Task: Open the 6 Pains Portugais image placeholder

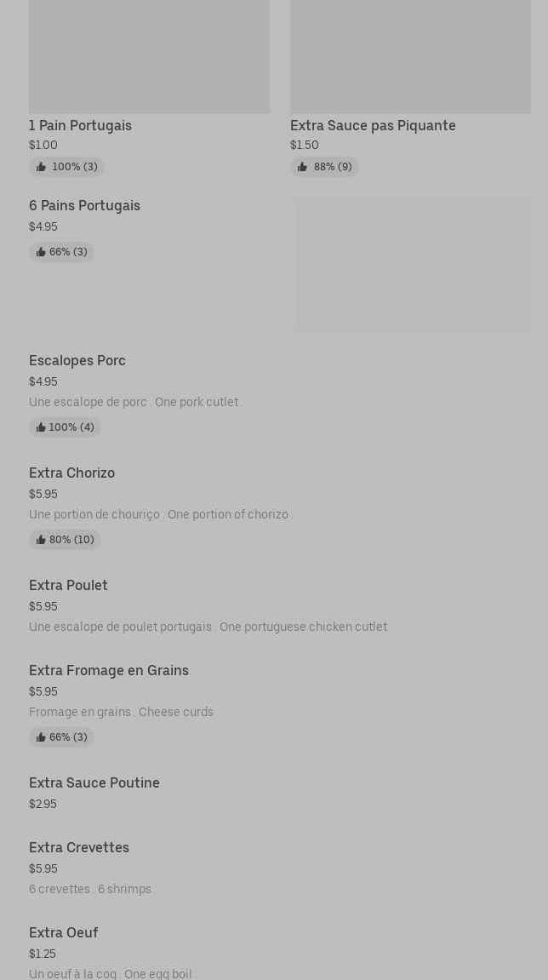Action: 412,265
